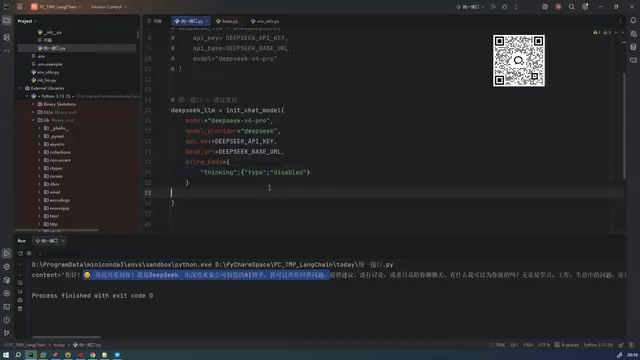Close the active editor tab

point(207,21)
